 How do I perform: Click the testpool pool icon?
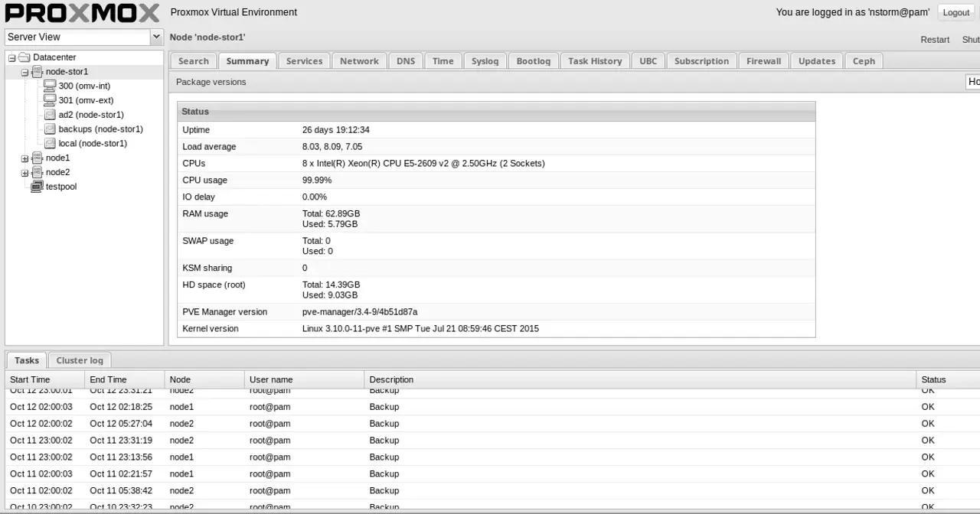point(37,187)
